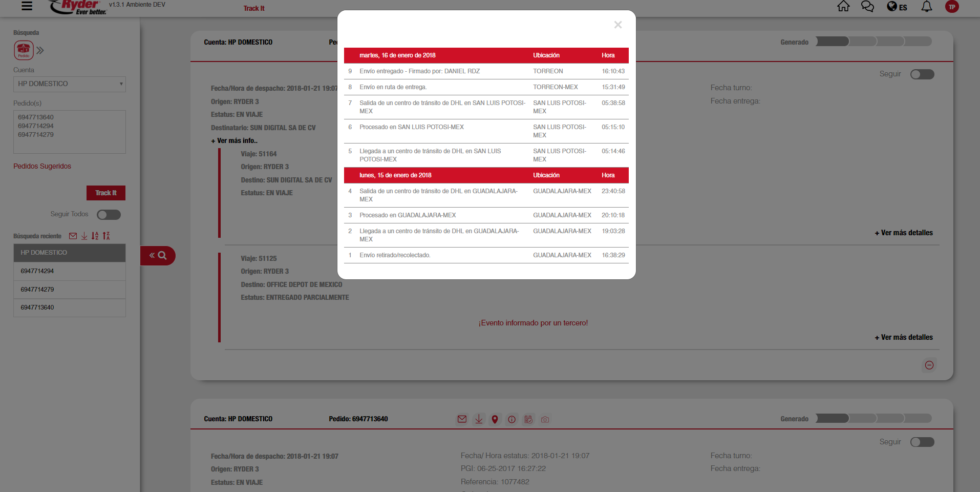Image resolution: width=980 pixels, height=492 pixels.
Task: Enable Seguir for the first order card
Action: 922,74
